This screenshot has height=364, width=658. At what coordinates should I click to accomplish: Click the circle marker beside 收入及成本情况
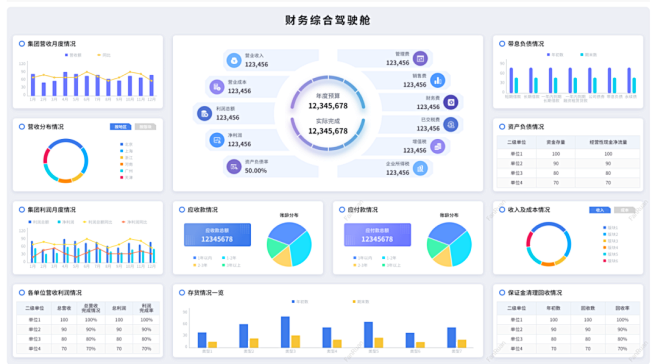click(x=502, y=209)
